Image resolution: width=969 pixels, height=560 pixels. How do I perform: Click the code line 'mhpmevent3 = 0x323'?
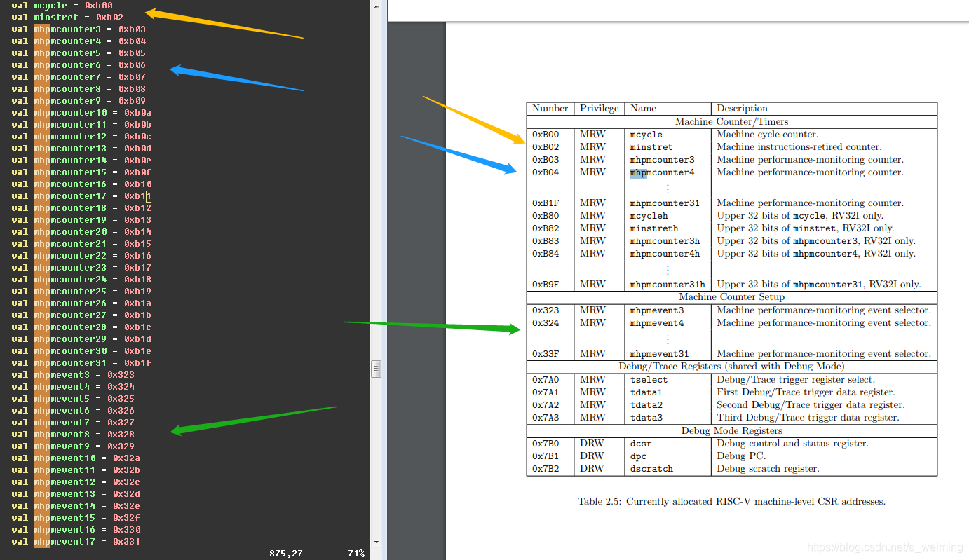click(84, 375)
